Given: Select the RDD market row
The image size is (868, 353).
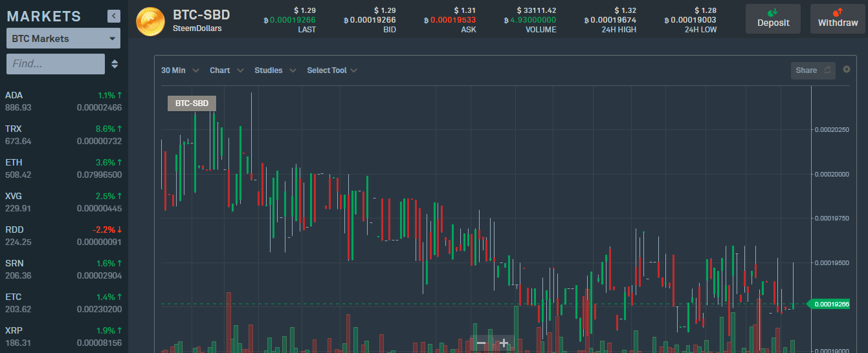Looking at the screenshot, I should click(63, 236).
